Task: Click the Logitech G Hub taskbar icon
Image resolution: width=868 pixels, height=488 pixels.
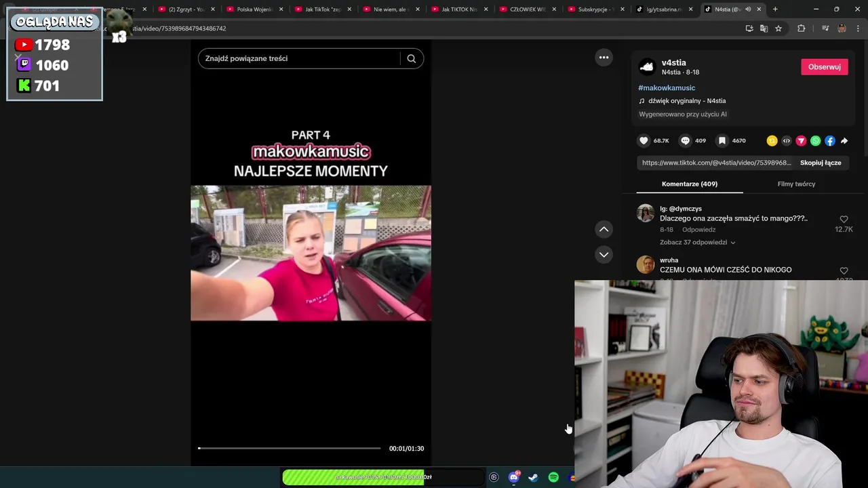Action: (x=494, y=477)
